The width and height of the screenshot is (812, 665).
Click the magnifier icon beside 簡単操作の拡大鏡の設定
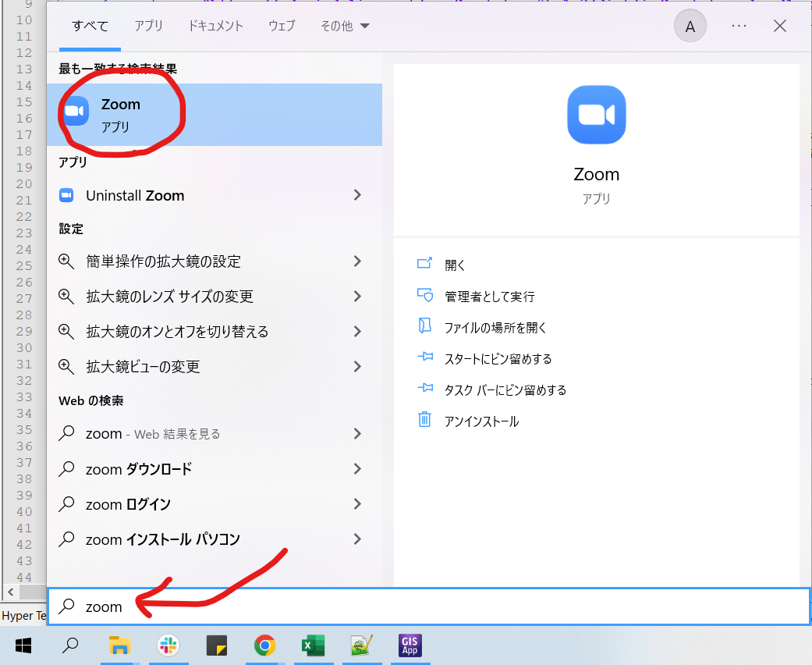click(x=66, y=261)
